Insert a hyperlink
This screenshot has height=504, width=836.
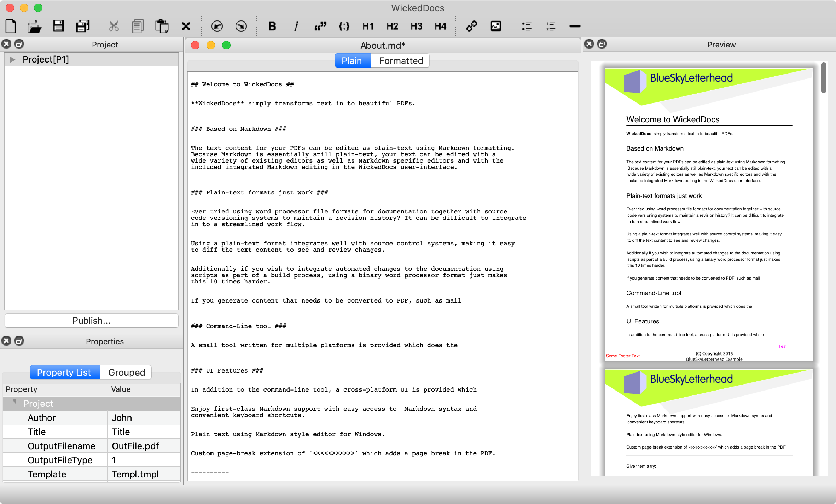472,26
